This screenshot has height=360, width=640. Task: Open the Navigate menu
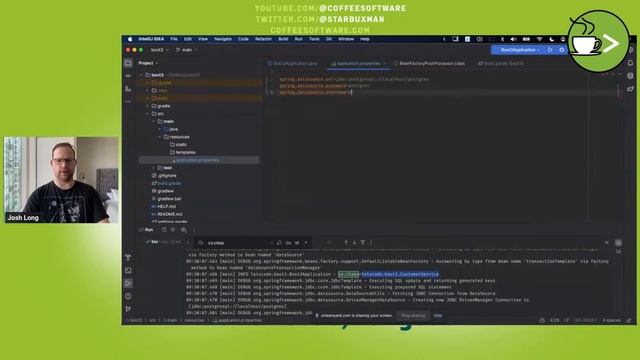(223, 39)
